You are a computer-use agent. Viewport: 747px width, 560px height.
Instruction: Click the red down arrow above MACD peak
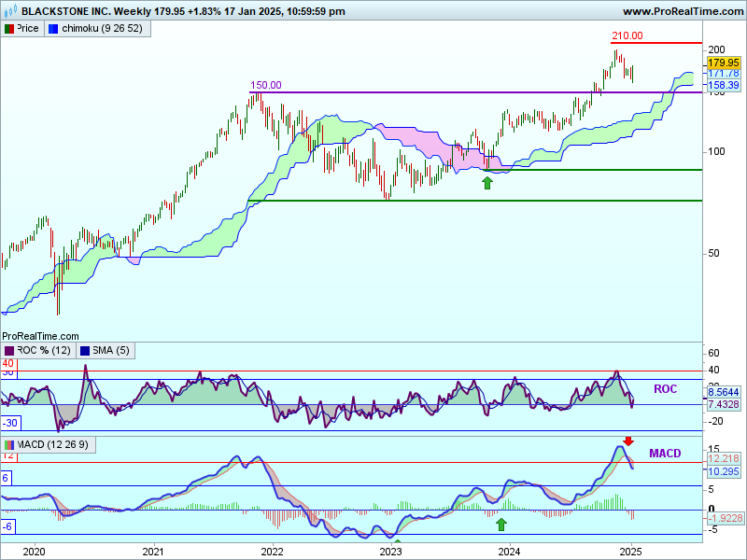[x=628, y=441]
